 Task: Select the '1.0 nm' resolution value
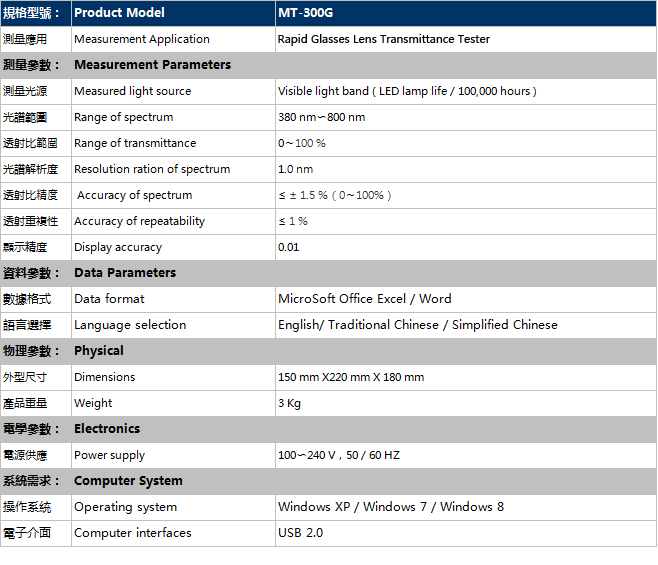(295, 169)
